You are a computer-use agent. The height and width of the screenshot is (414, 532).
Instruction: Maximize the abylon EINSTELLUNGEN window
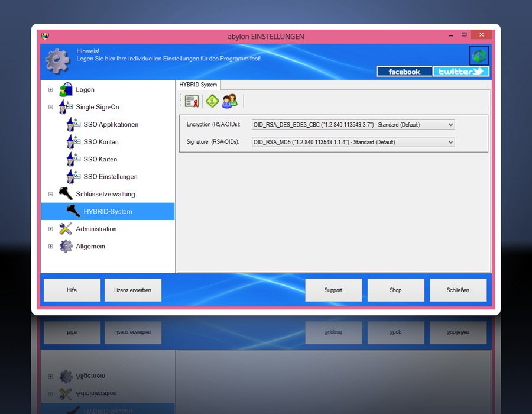click(x=464, y=35)
